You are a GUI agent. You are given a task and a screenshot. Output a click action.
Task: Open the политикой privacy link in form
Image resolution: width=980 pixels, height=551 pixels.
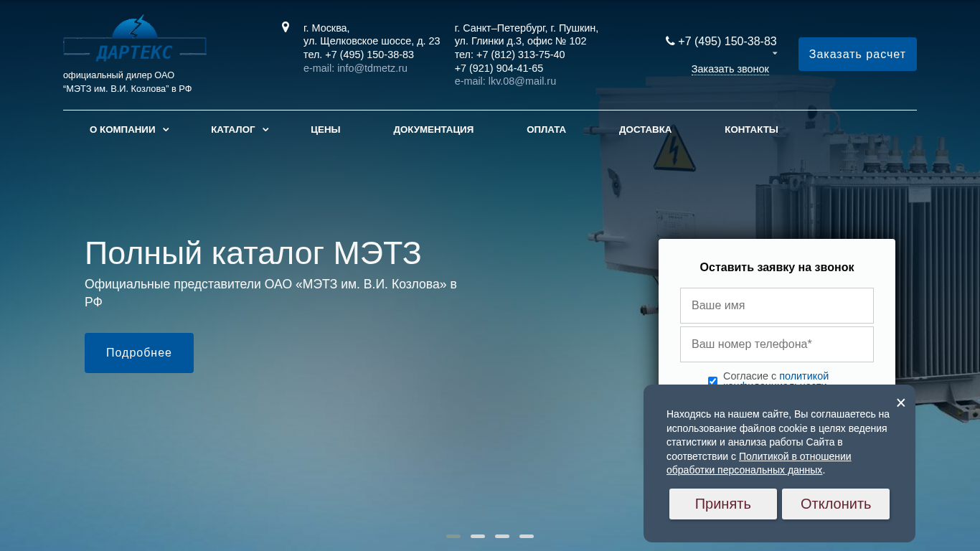(x=804, y=376)
